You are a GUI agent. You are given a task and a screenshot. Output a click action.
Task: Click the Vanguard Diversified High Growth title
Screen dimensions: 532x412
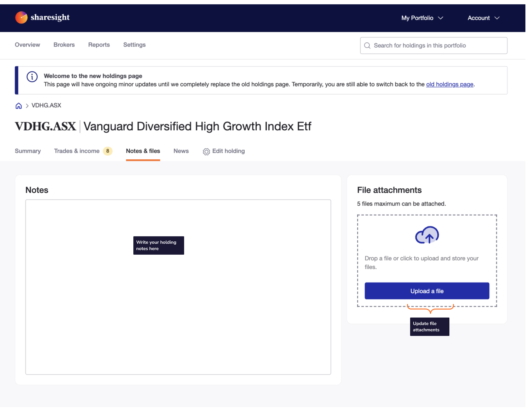197,126
